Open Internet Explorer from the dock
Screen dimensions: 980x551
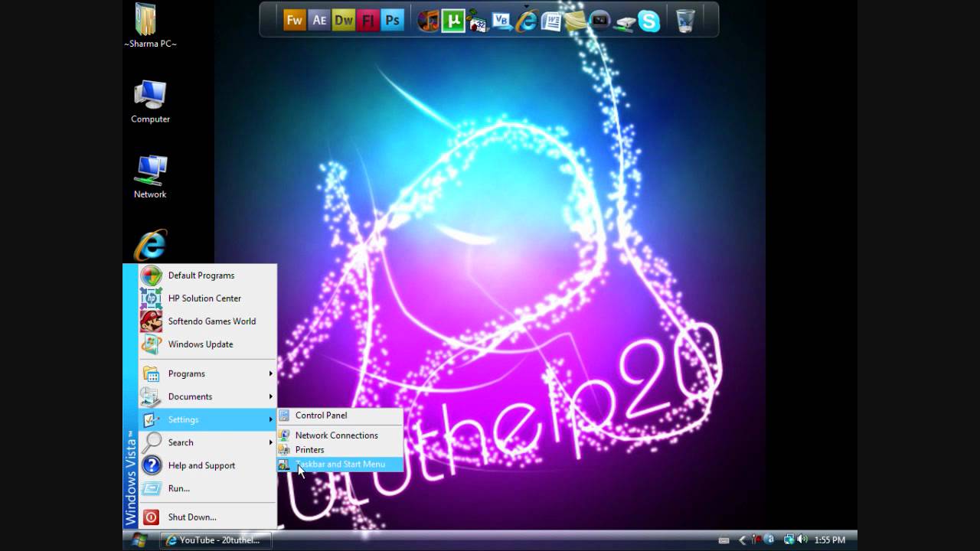point(527,21)
